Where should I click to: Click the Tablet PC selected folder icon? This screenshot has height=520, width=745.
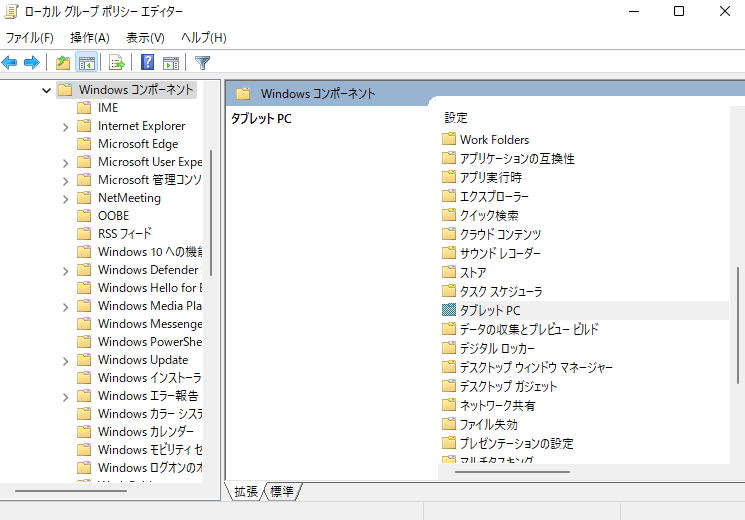(x=449, y=310)
